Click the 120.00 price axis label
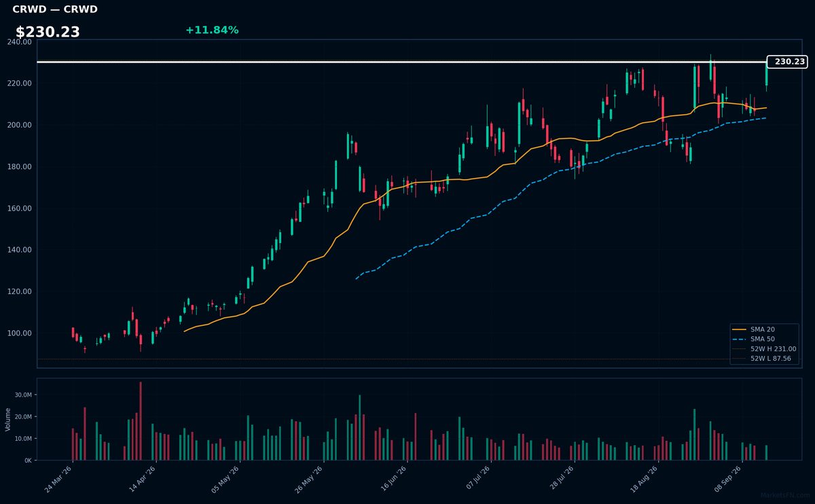The width and height of the screenshot is (815, 504). click(20, 291)
